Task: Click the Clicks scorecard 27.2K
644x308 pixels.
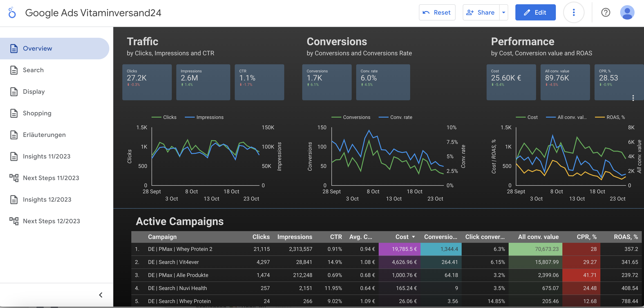Action: pos(147,82)
